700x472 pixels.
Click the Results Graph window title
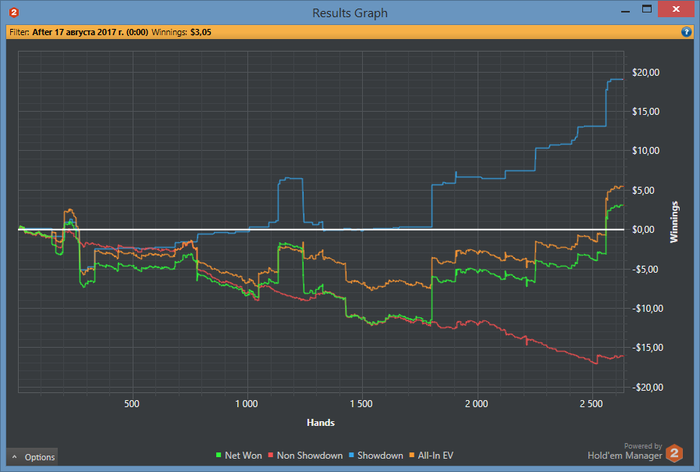(350, 13)
